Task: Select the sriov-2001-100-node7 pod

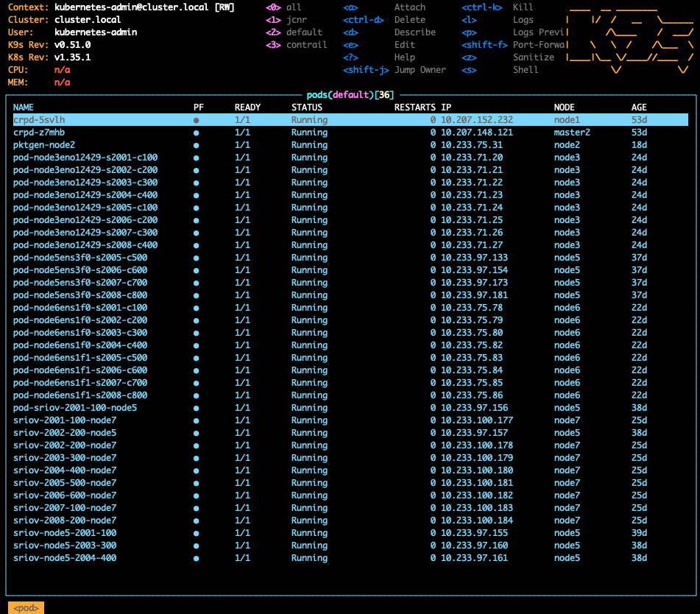Action: 65,420
